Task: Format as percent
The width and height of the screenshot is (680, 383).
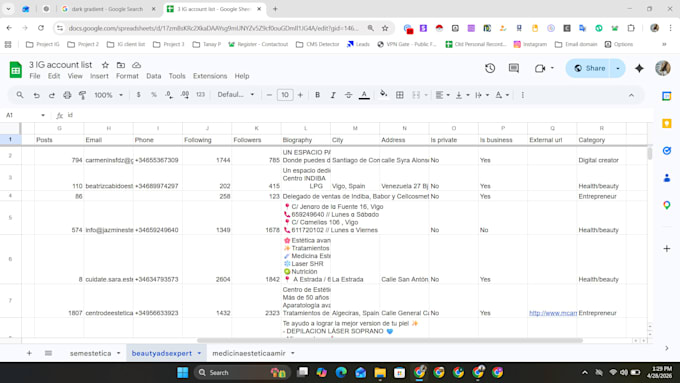Action: click(154, 95)
